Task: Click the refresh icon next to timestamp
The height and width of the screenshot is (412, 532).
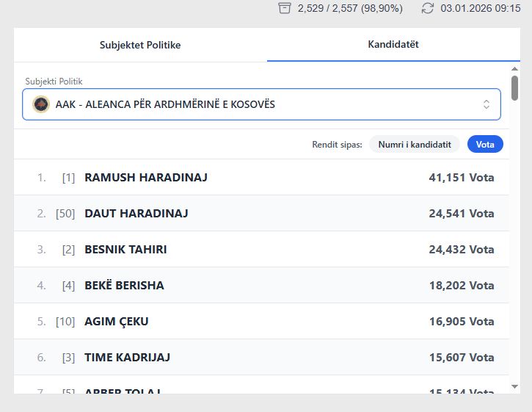Action: click(428, 8)
